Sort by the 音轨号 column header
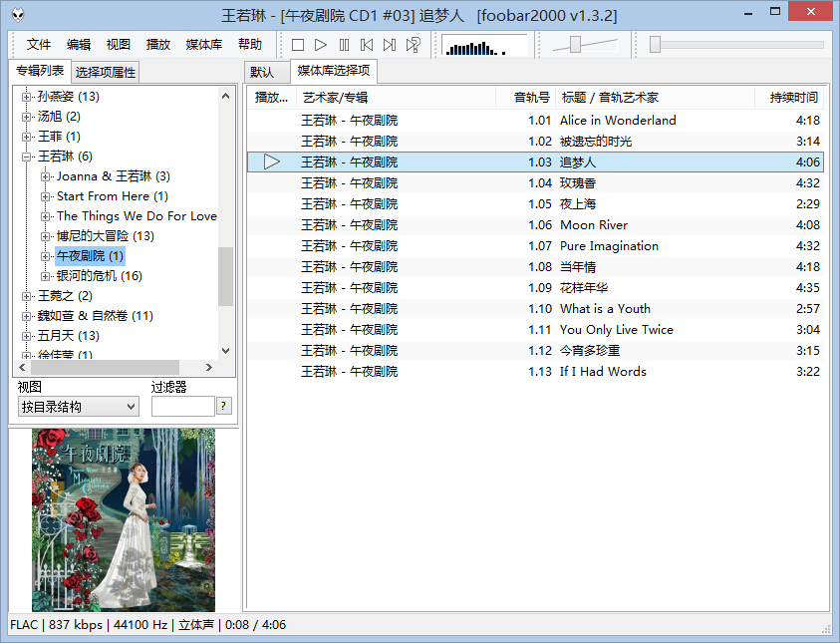840x643 pixels. click(525, 98)
